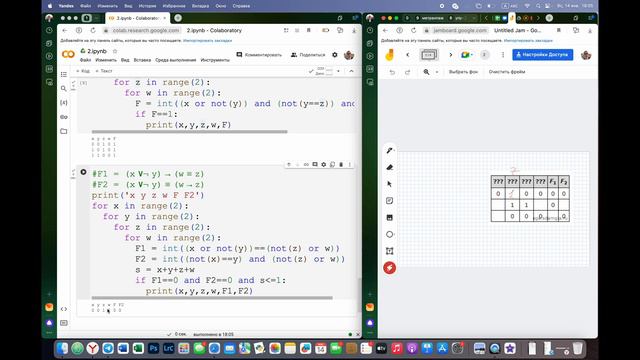Select the Eraser tool in Jamboard
The width and height of the screenshot is (640, 360).
(389, 167)
